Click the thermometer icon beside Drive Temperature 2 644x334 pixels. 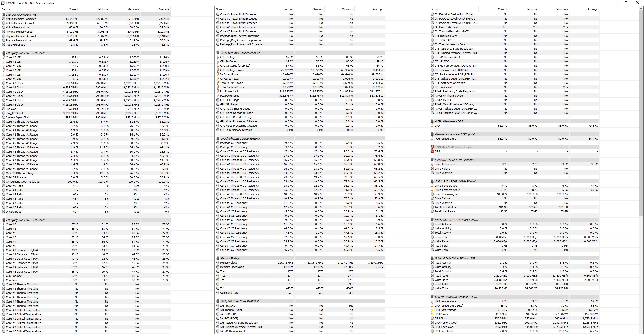(432, 190)
